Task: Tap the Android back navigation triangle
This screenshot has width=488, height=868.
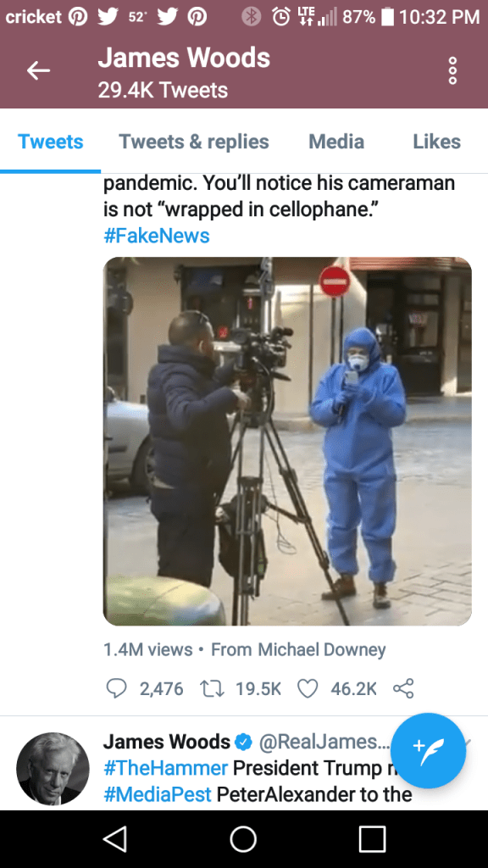Action: click(x=115, y=838)
